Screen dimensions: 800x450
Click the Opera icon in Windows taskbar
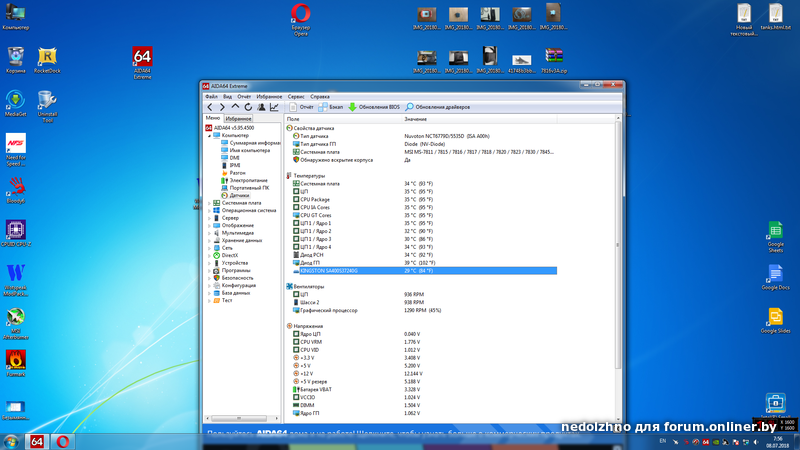[x=62, y=440]
